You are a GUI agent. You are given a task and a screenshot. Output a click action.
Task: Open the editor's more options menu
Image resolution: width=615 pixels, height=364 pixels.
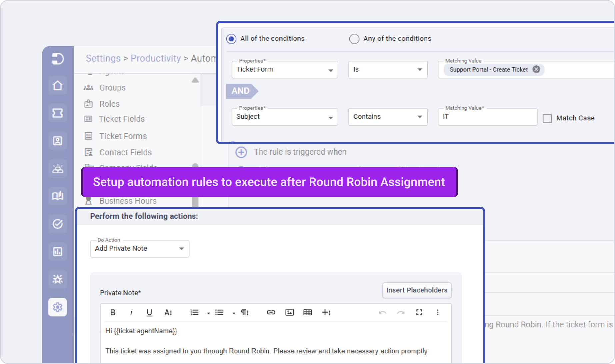438,312
